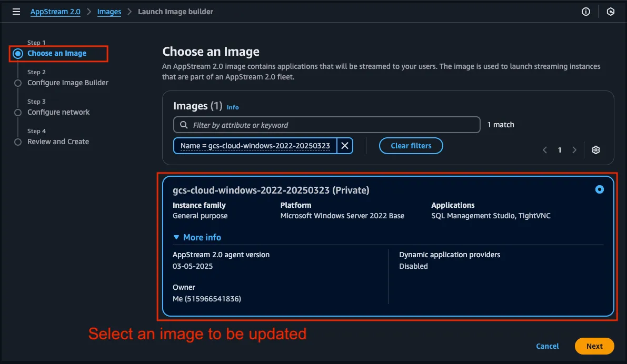Click the info circle icon in header
The height and width of the screenshot is (364, 627).
[586, 12]
